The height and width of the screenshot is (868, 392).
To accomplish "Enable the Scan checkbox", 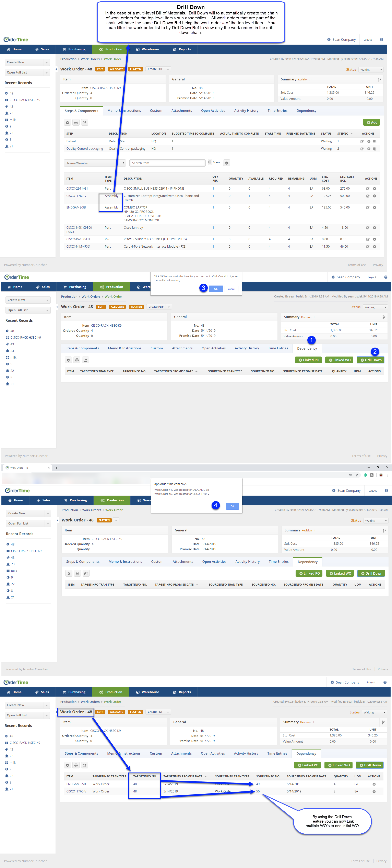I will 210,162.
